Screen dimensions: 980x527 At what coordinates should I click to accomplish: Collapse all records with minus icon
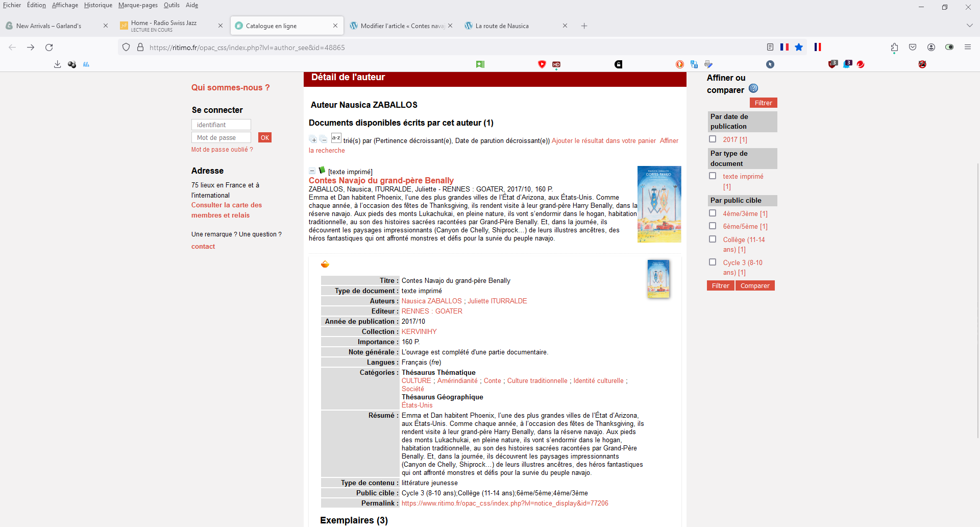point(324,139)
